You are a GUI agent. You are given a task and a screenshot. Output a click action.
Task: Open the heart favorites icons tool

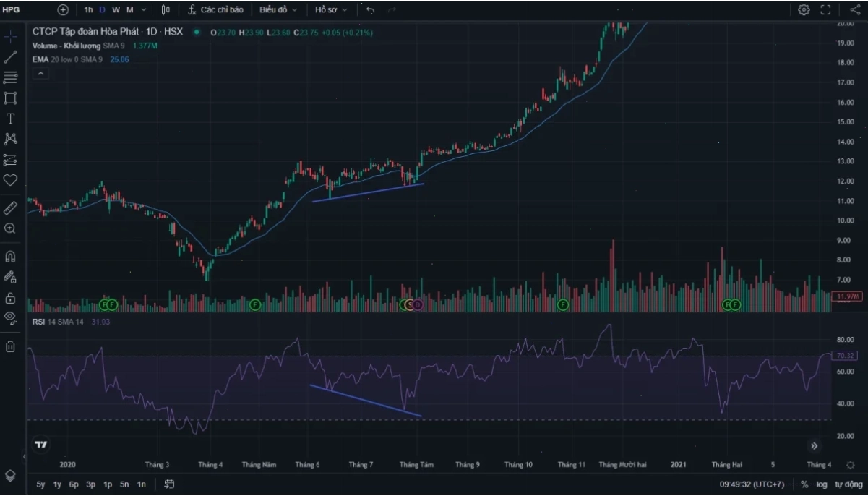pos(10,180)
